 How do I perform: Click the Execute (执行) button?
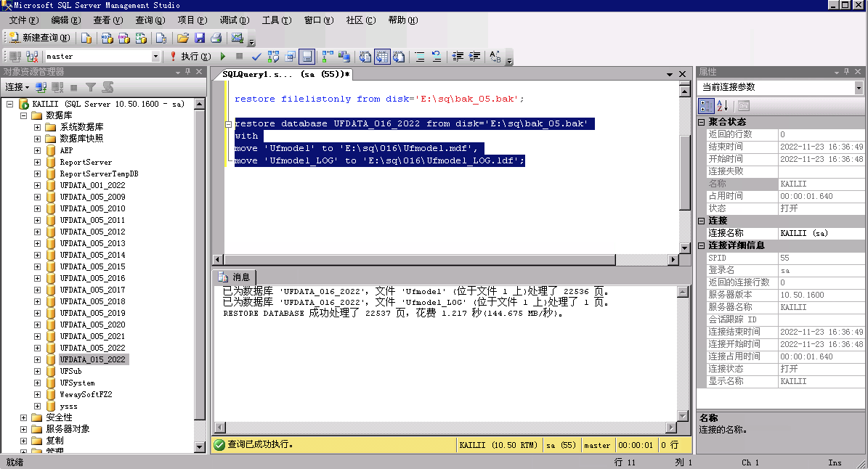190,57
